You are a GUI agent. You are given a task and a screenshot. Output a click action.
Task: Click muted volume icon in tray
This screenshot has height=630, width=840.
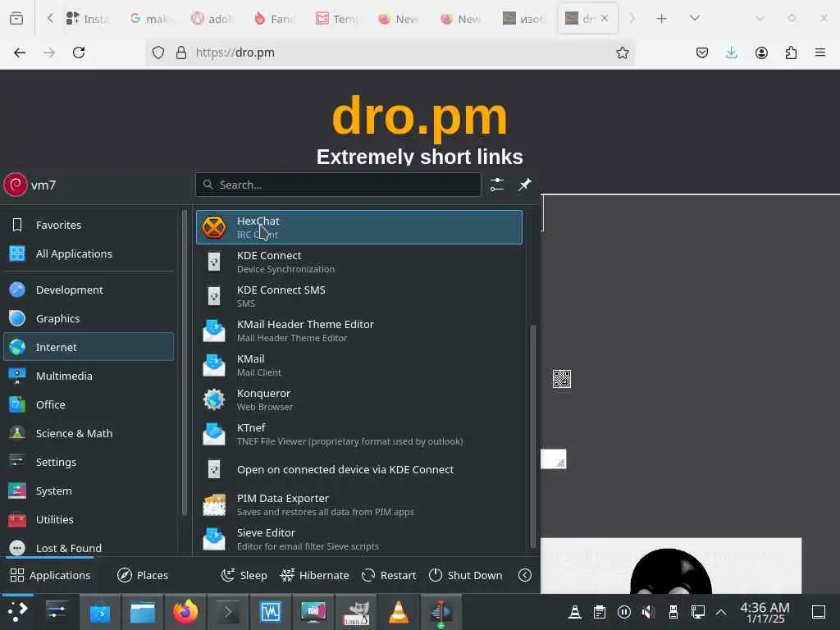click(649, 612)
